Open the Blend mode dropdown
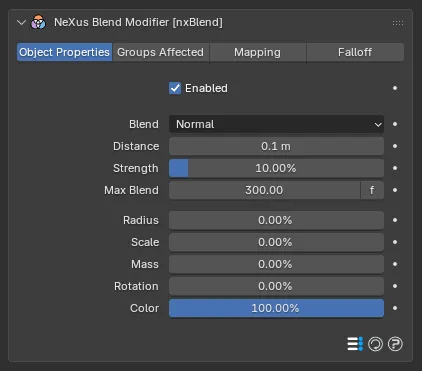The image size is (422, 371). [276, 124]
